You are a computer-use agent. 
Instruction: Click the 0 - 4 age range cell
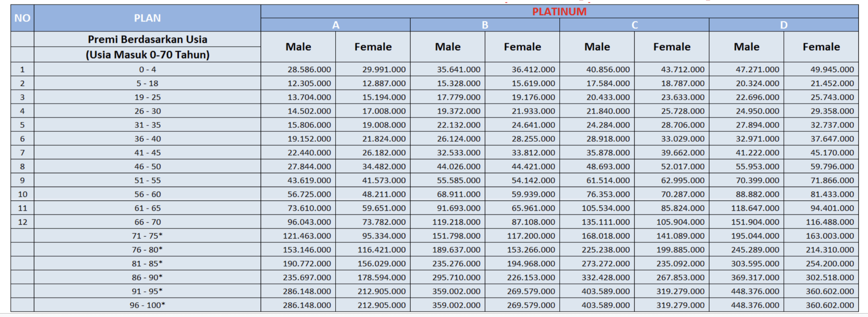[147, 70]
